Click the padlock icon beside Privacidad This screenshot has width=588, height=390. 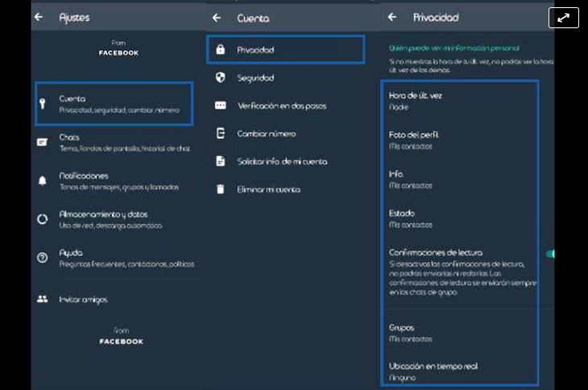coord(220,50)
